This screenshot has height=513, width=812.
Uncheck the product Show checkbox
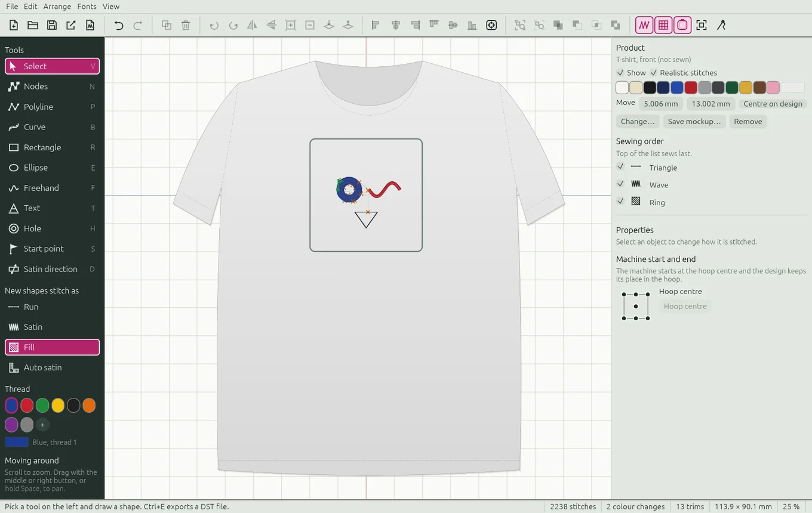(620, 73)
